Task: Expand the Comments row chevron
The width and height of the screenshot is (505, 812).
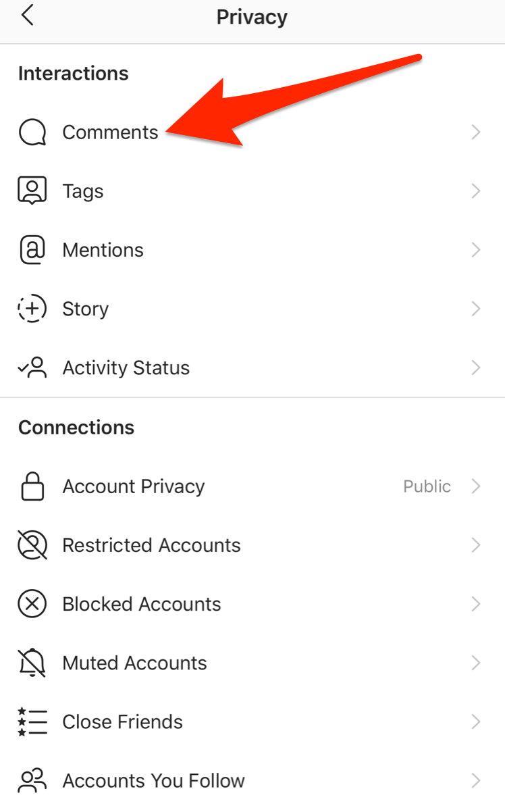Action: (x=476, y=132)
